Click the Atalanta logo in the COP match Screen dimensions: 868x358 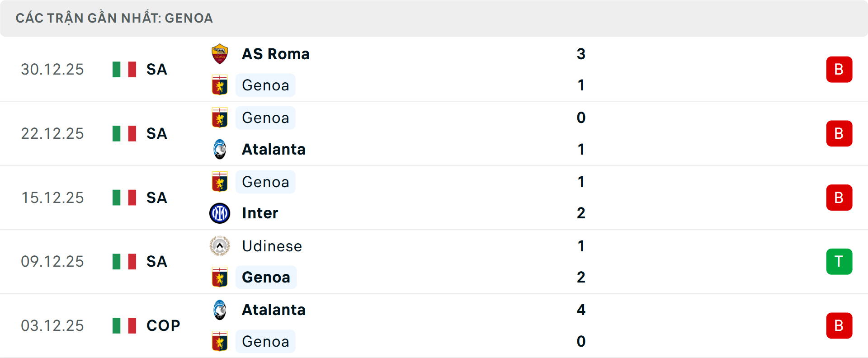click(x=220, y=310)
